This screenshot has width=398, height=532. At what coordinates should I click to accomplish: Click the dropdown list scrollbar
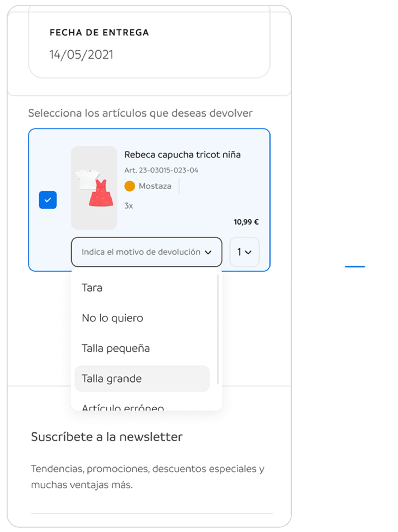218,329
